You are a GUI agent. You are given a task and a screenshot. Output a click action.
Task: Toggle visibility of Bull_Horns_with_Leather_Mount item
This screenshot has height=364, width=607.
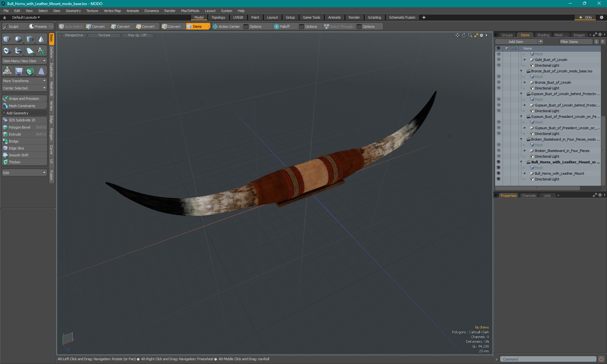[499, 173]
